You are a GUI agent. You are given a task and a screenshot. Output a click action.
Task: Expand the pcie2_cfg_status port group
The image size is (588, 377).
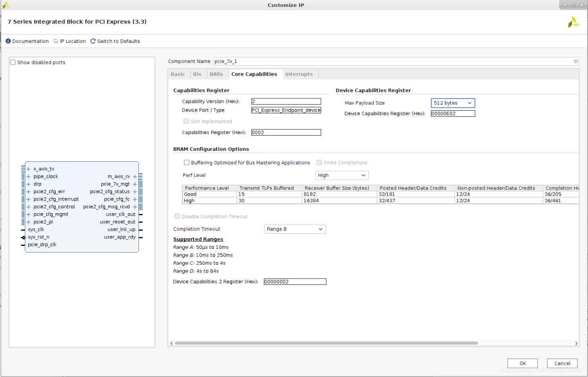(135, 192)
